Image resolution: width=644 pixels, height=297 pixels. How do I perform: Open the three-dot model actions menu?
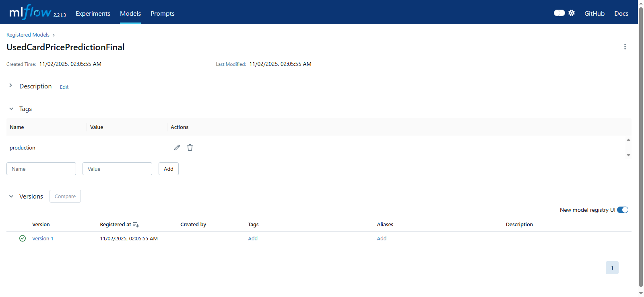tap(625, 47)
